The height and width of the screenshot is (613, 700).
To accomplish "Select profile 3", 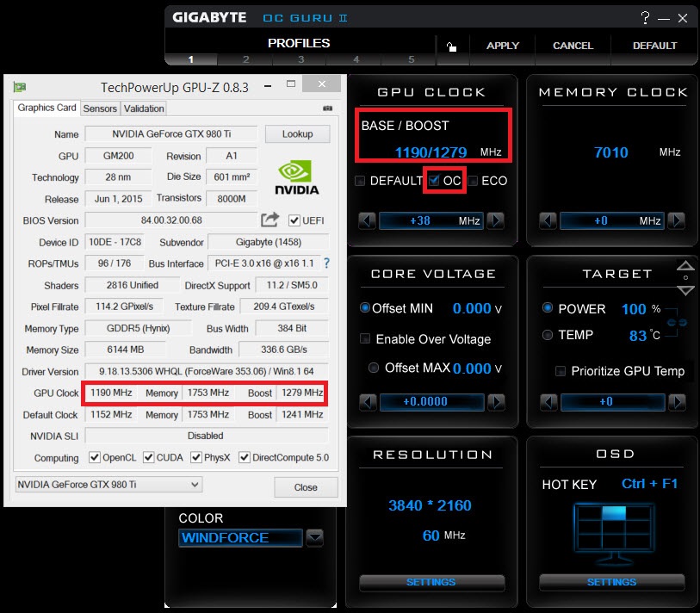I will 301,59.
